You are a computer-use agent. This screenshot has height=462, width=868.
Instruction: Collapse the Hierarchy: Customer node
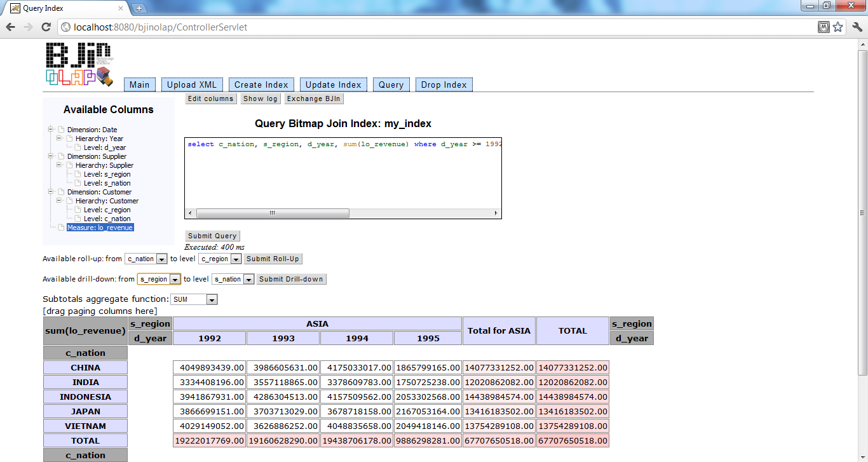(59, 201)
